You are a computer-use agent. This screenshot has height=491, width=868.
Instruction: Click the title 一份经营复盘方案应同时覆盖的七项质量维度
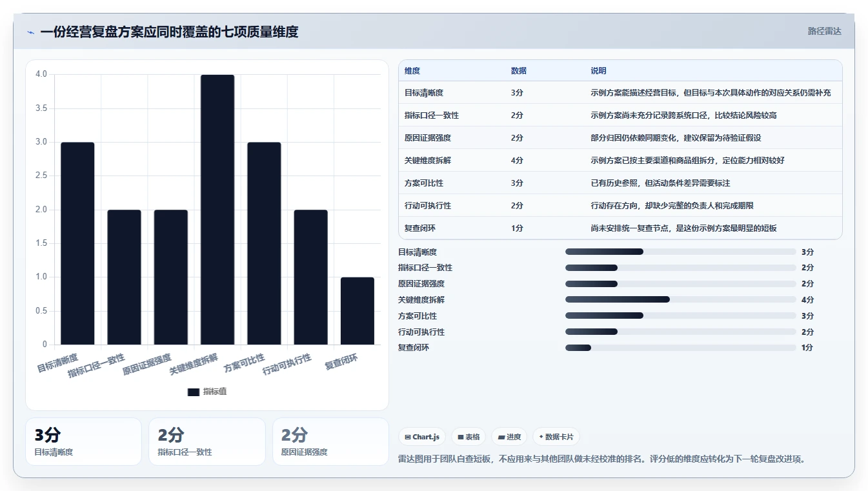169,32
